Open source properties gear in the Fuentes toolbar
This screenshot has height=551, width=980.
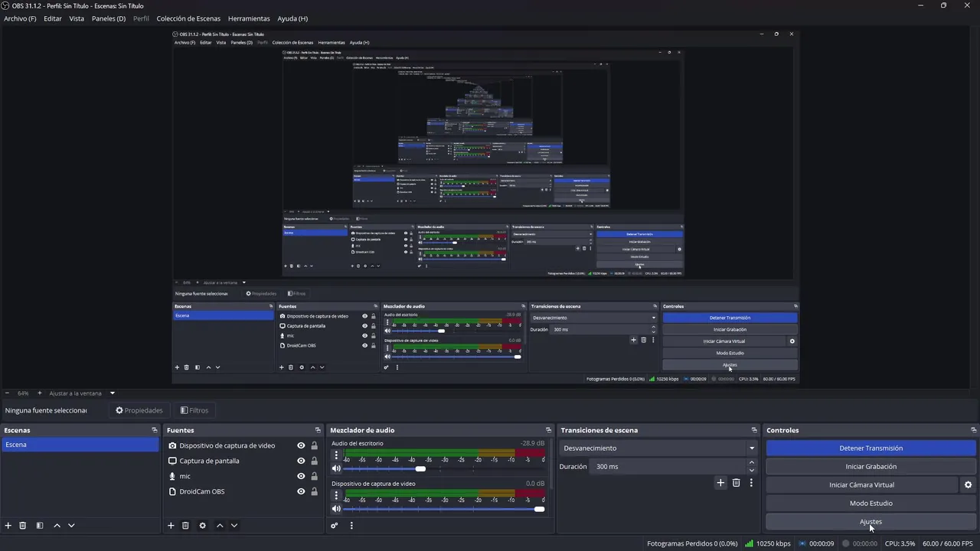(202, 526)
